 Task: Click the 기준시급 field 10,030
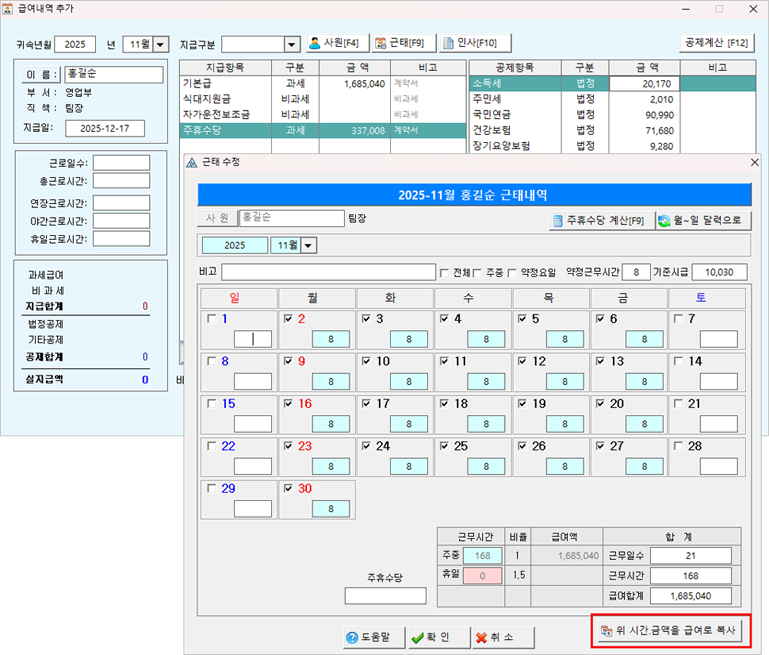pos(719,272)
